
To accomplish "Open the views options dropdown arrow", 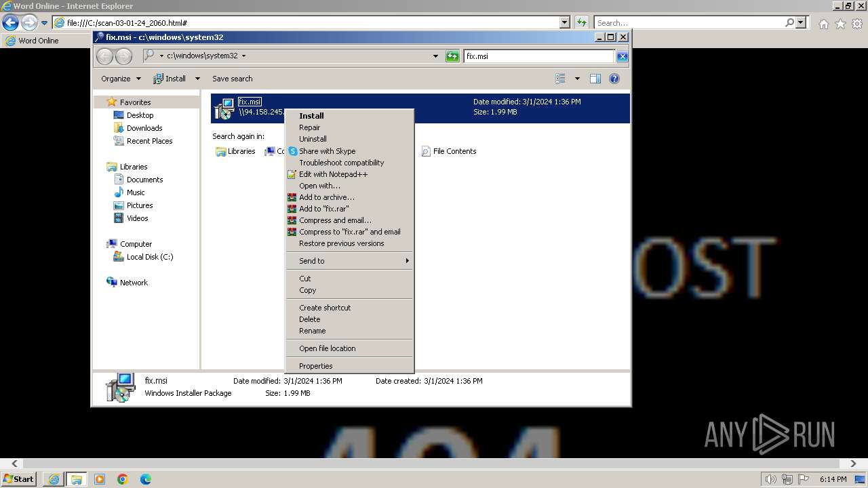I will [x=577, y=79].
